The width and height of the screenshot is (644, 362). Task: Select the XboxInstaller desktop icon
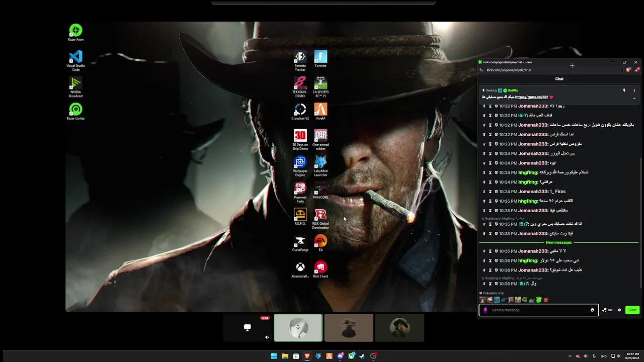tap(300, 269)
